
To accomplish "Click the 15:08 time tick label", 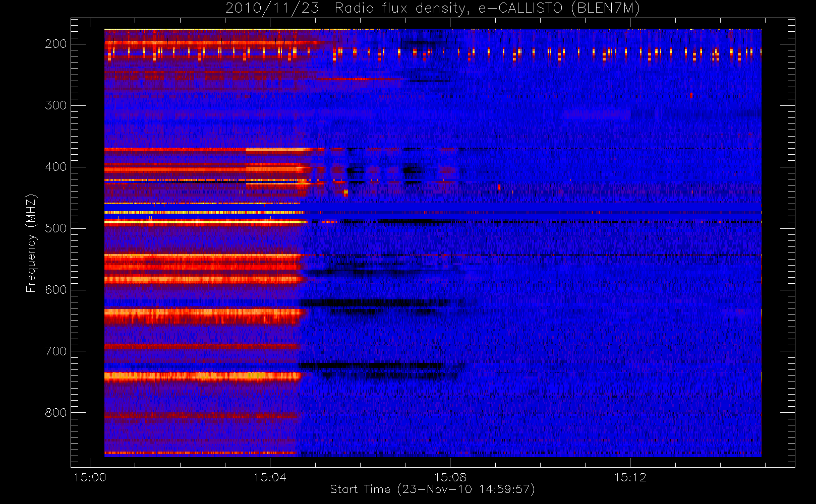I will pos(450,477).
